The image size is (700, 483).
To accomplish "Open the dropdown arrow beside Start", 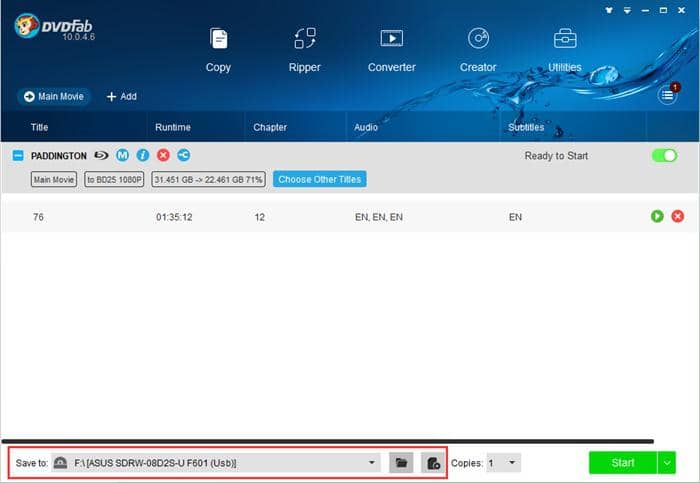I will [x=667, y=463].
